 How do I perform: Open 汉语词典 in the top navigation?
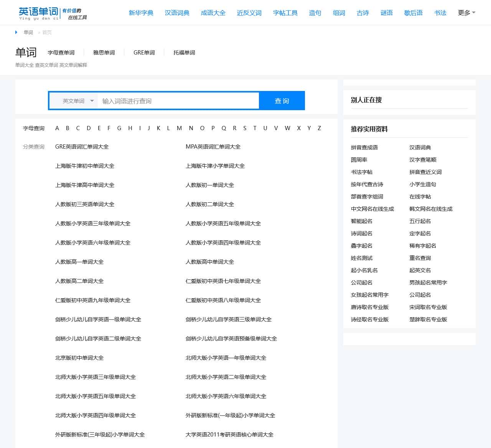click(177, 13)
